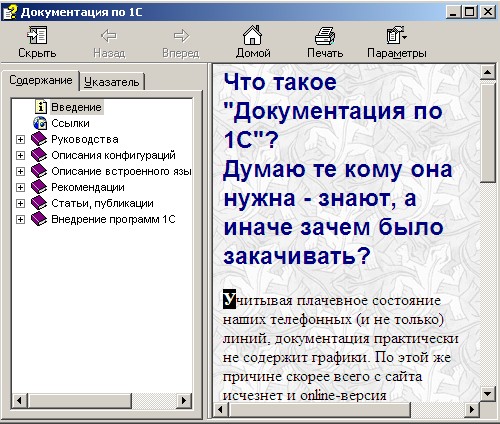Click the content pane scroll left arrow
This screenshot has height=424, width=500.
[x=220, y=409]
